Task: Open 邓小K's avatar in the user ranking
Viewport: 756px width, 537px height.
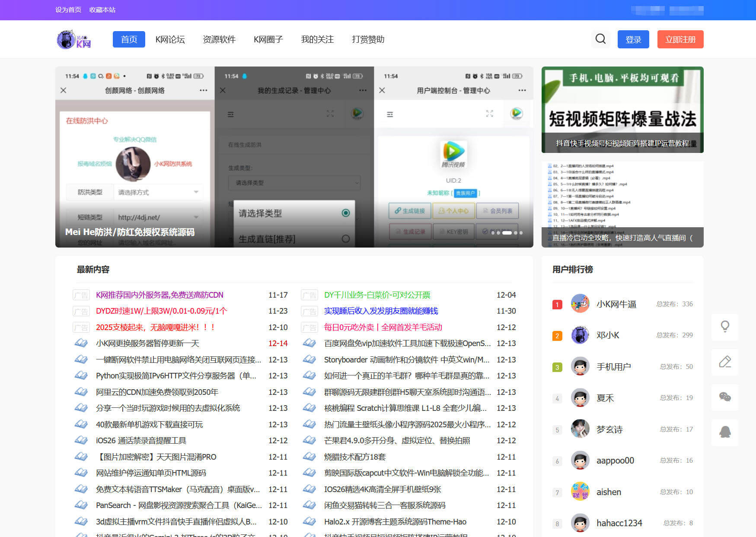Action: (x=580, y=335)
